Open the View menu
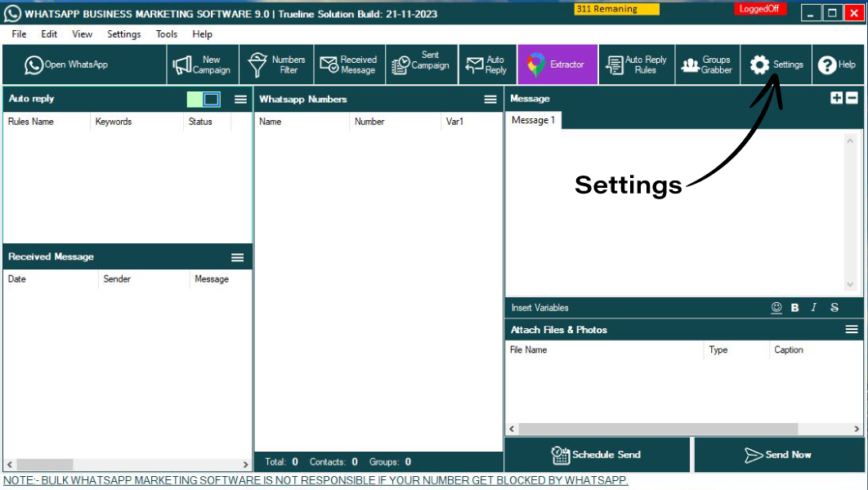Image resolution: width=868 pixels, height=490 pixels. [82, 34]
